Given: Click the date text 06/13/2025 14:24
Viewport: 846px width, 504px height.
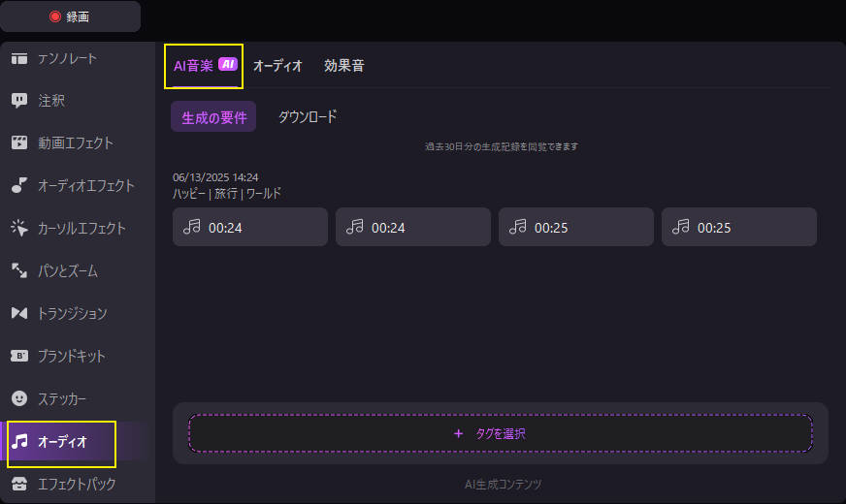Looking at the screenshot, I should pos(215,177).
